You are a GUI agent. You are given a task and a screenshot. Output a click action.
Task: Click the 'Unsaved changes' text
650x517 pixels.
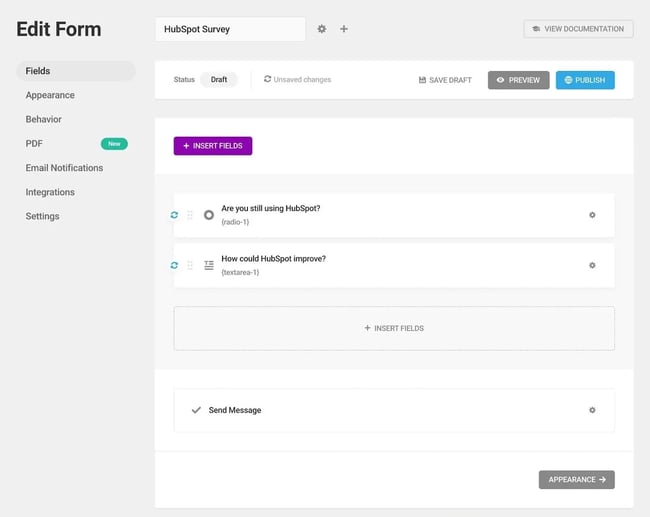[302, 80]
